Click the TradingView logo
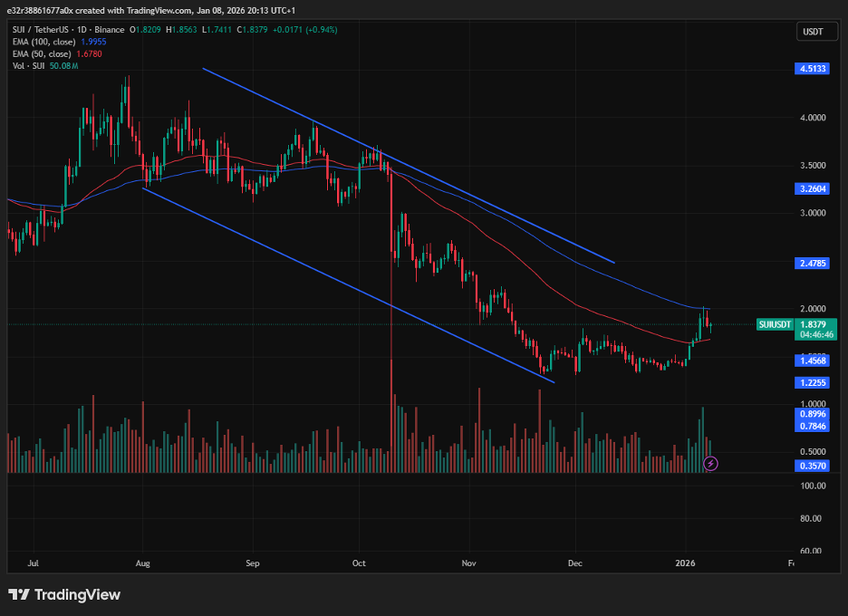This screenshot has height=616, width=848. coord(64,594)
